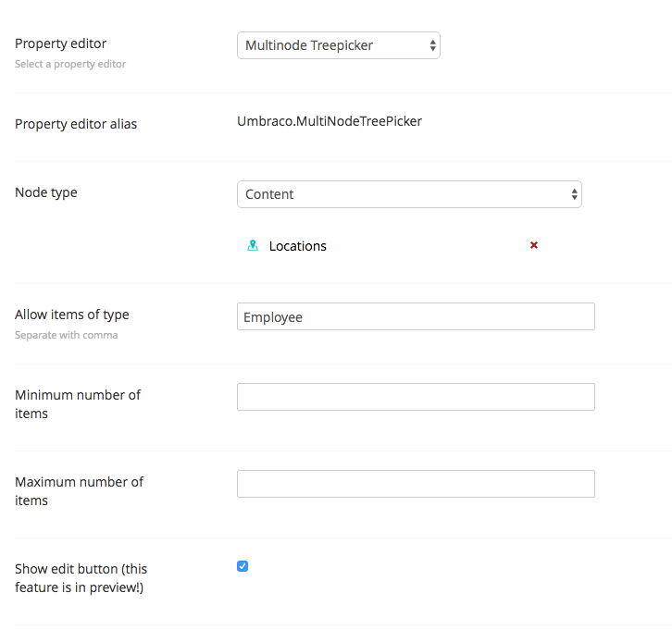Image resolution: width=672 pixels, height=630 pixels.
Task: Focus the Allow items of type field
Action: coord(416,317)
